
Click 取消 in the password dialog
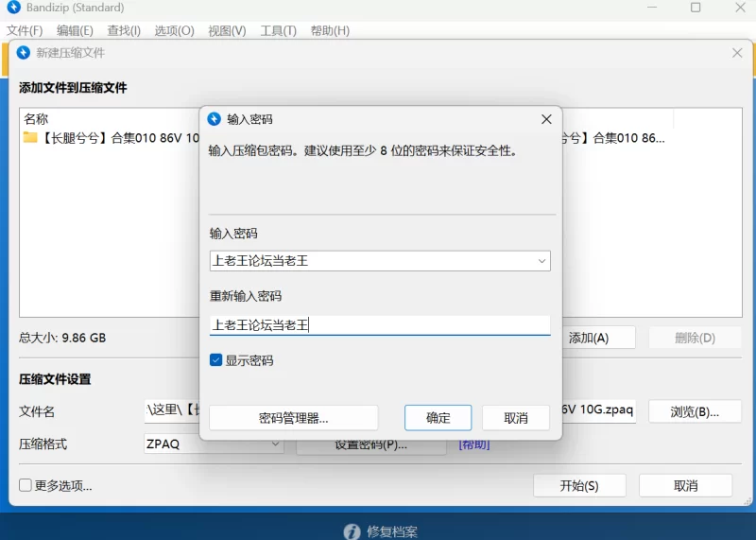click(516, 418)
